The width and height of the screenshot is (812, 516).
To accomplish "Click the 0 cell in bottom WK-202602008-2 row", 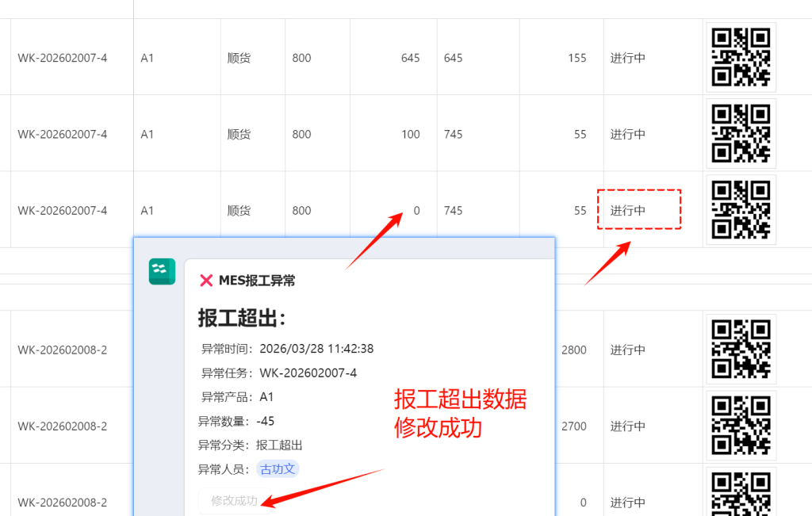I will [583, 503].
